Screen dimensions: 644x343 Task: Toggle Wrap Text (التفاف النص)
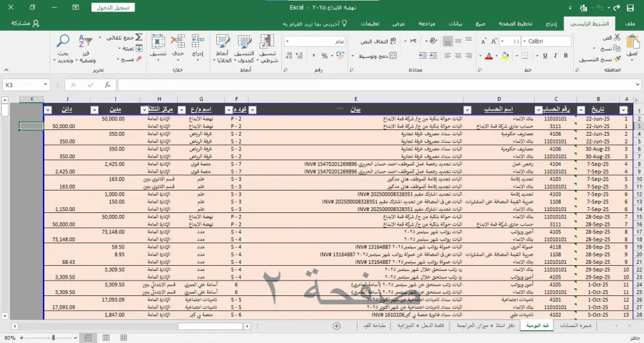pos(379,41)
